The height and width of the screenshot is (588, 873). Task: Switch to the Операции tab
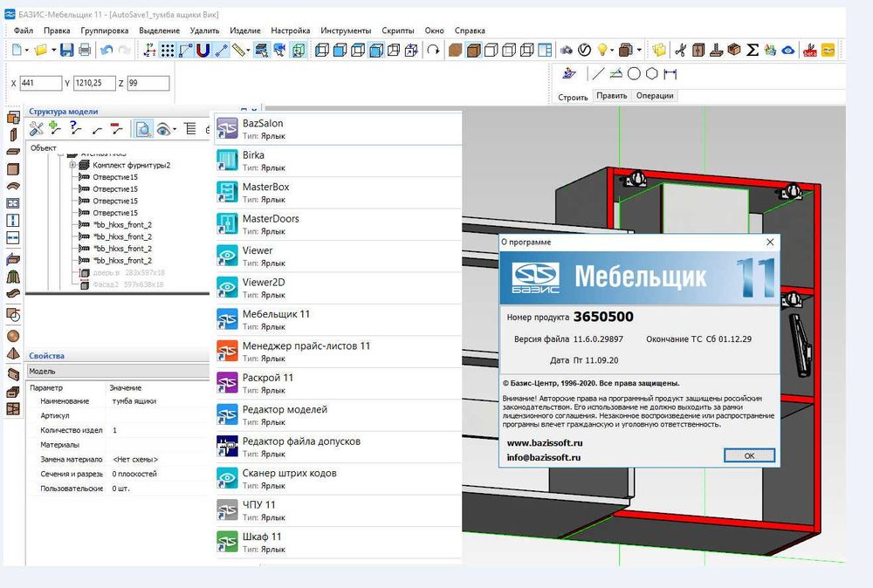point(655,96)
